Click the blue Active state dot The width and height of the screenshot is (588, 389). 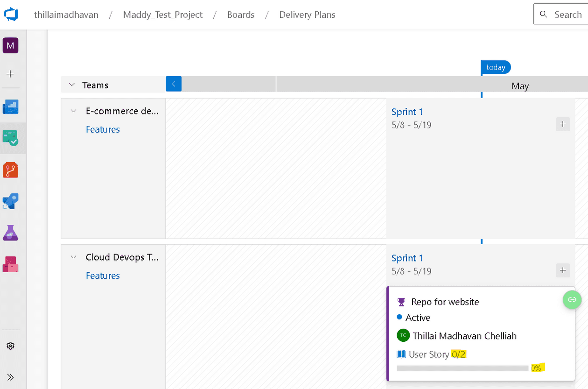pyautogui.click(x=399, y=317)
